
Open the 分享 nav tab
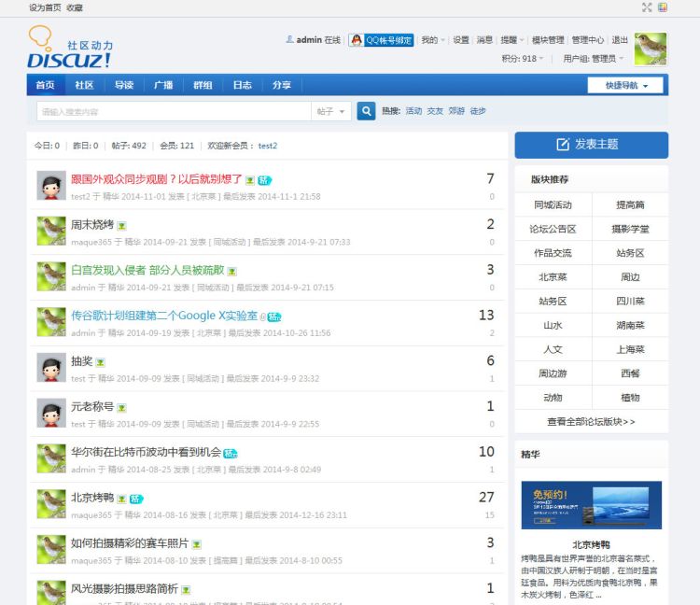coord(282,85)
